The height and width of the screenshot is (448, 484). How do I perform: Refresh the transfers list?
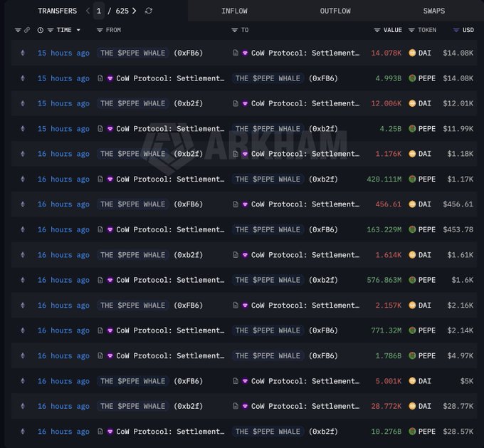149,11
